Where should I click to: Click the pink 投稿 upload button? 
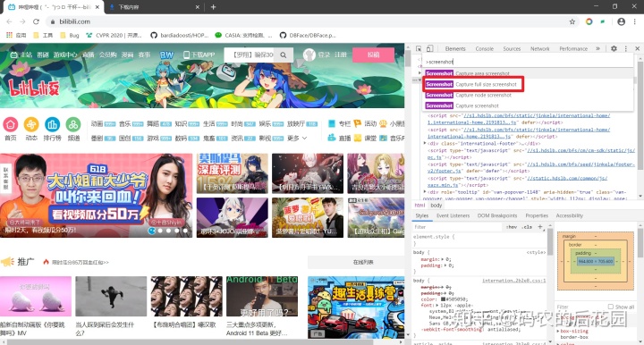point(373,55)
